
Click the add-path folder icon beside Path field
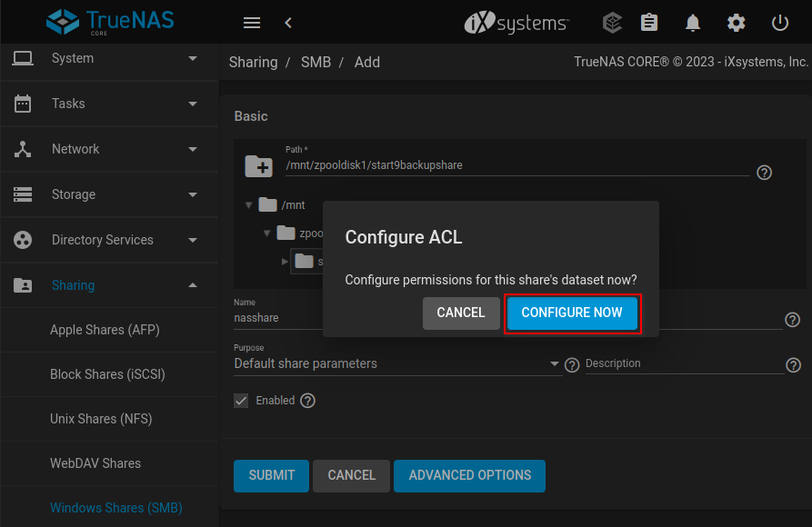[259, 167]
